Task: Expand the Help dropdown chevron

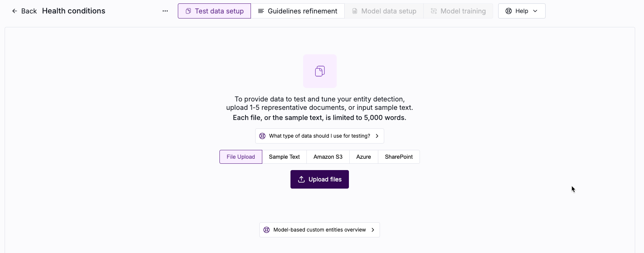Action: click(x=535, y=11)
